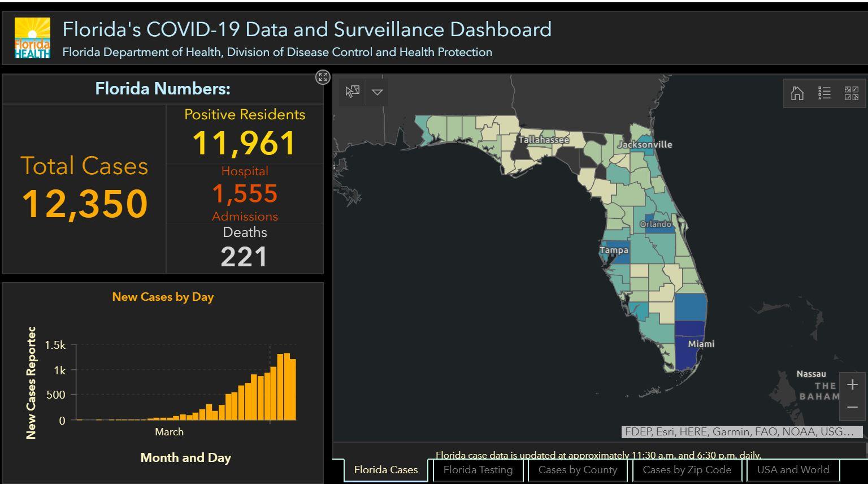
Task: Reset map to default home extent
Action: (797, 93)
